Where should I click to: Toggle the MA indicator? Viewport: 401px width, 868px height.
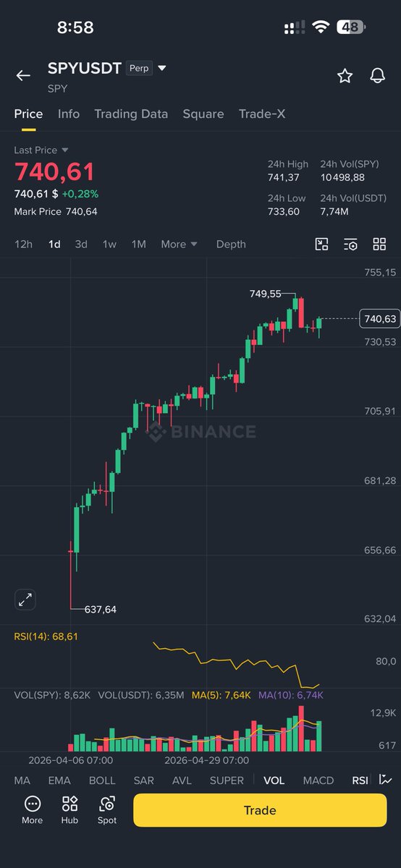click(22, 780)
